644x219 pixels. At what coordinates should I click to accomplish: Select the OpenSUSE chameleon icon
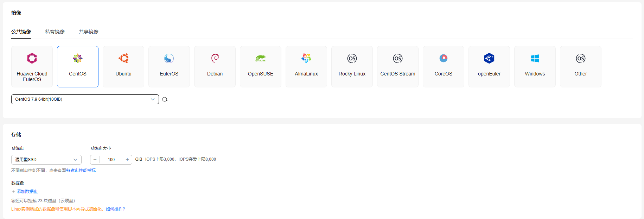pyautogui.click(x=261, y=58)
